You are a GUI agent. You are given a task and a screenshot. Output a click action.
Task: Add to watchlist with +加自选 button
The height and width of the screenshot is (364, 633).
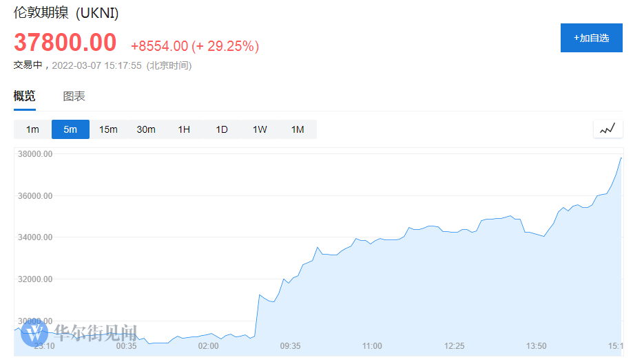(x=591, y=38)
